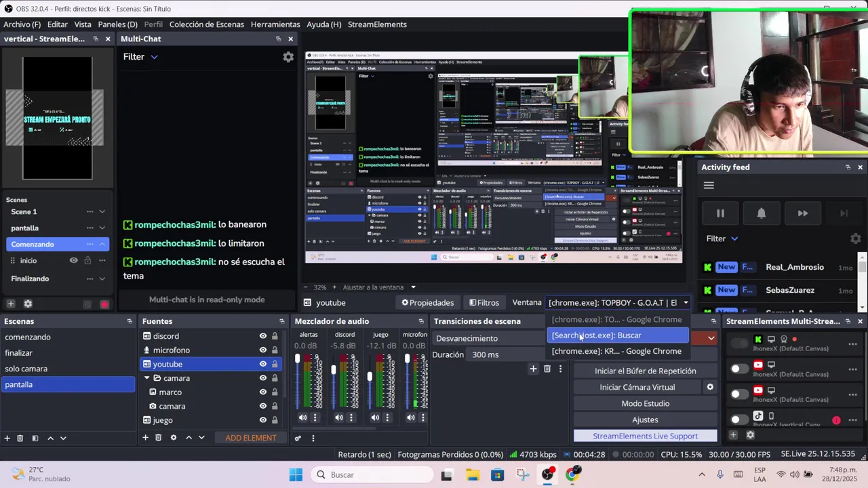
Task: Click StreamElements Live Support button
Action: [x=646, y=436]
